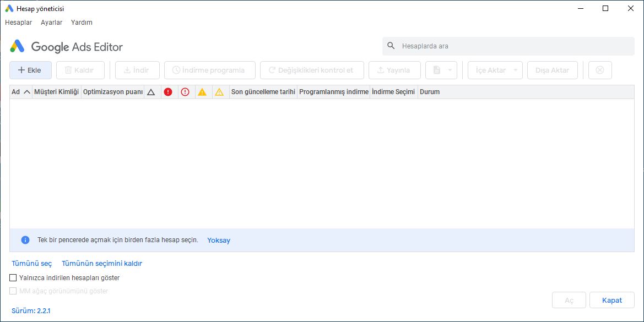The height and width of the screenshot is (322, 644).
Task: Maximize the Hesap yöneticisi window
Action: pyautogui.click(x=605, y=8)
